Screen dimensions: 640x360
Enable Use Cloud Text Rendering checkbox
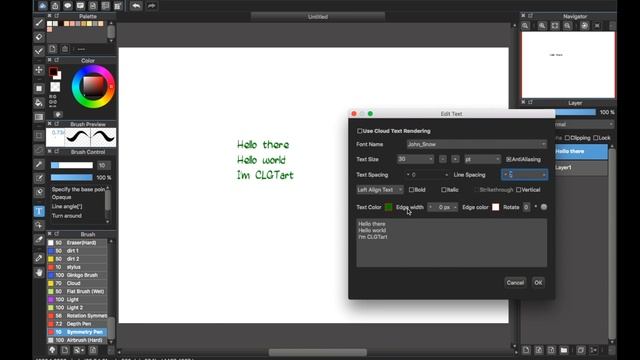click(x=360, y=131)
